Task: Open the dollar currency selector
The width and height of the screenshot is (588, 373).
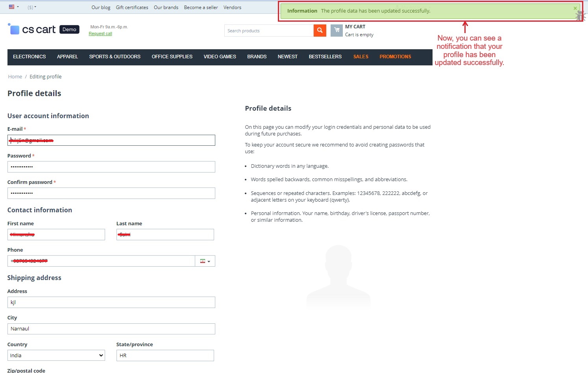Action: [x=32, y=7]
